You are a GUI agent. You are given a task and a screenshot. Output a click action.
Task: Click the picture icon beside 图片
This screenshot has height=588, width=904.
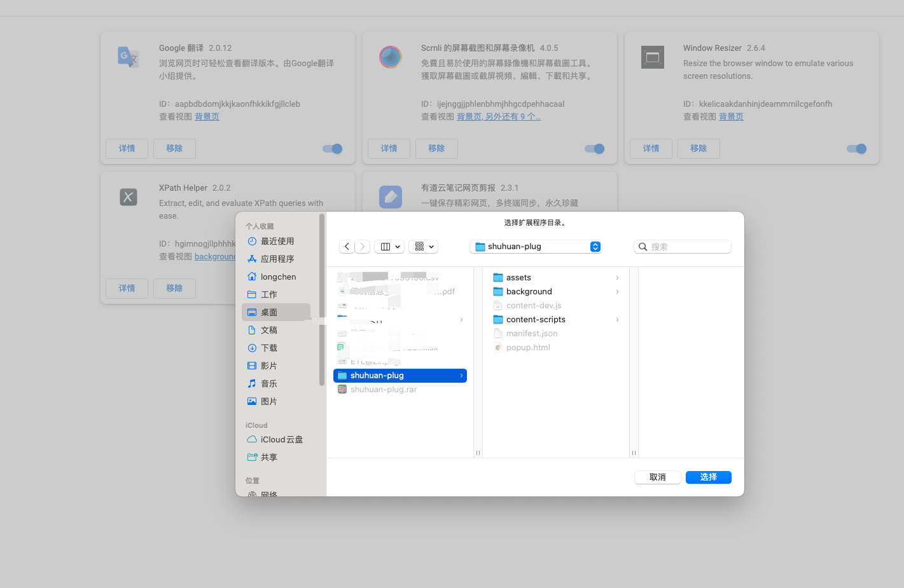[x=252, y=402]
